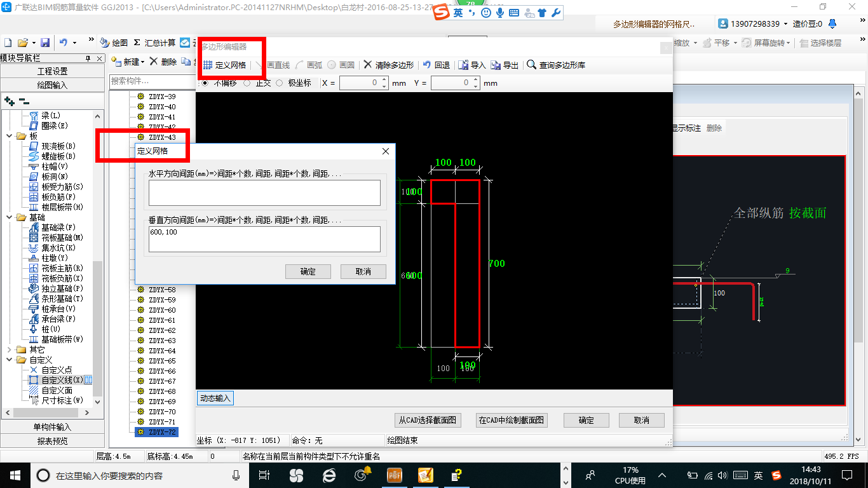Select 螺旋板(B) in the tree
Viewport: 868px width, 488px height.
pos(52,156)
